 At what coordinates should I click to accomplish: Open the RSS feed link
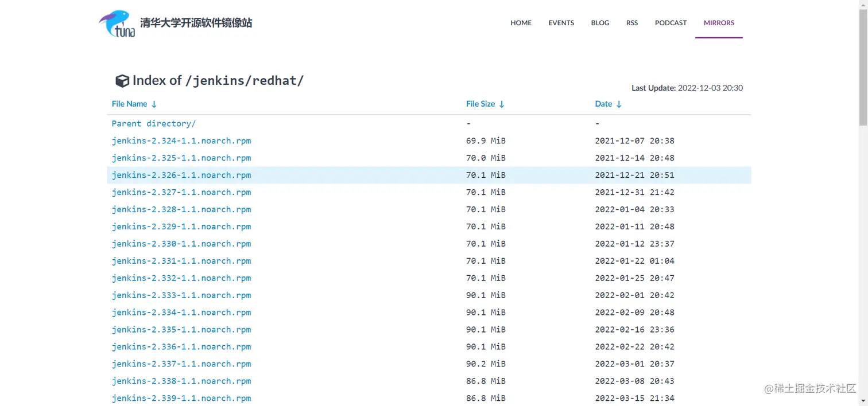[632, 23]
